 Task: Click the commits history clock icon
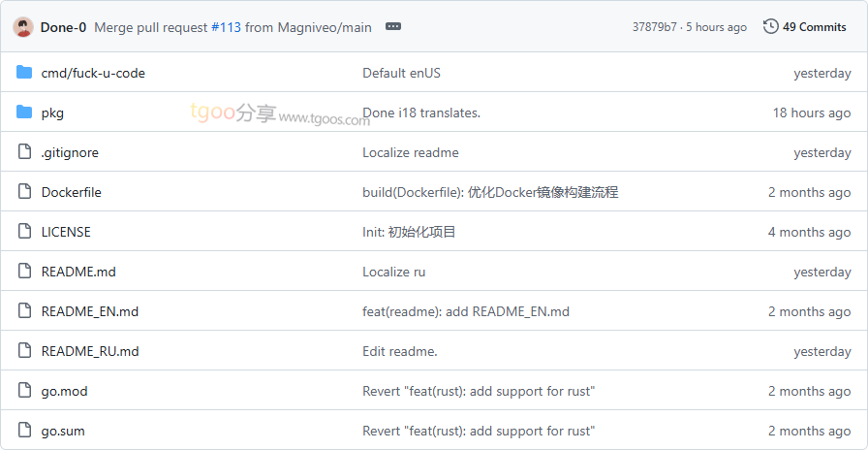771,27
